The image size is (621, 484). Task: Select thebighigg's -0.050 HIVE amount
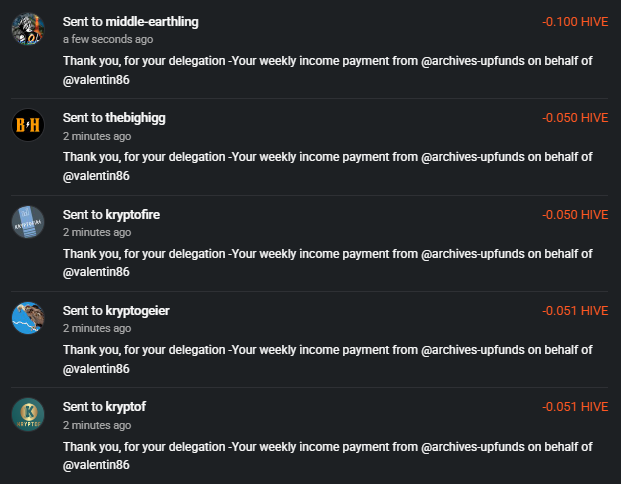pyautogui.click(x=575, y=118)
